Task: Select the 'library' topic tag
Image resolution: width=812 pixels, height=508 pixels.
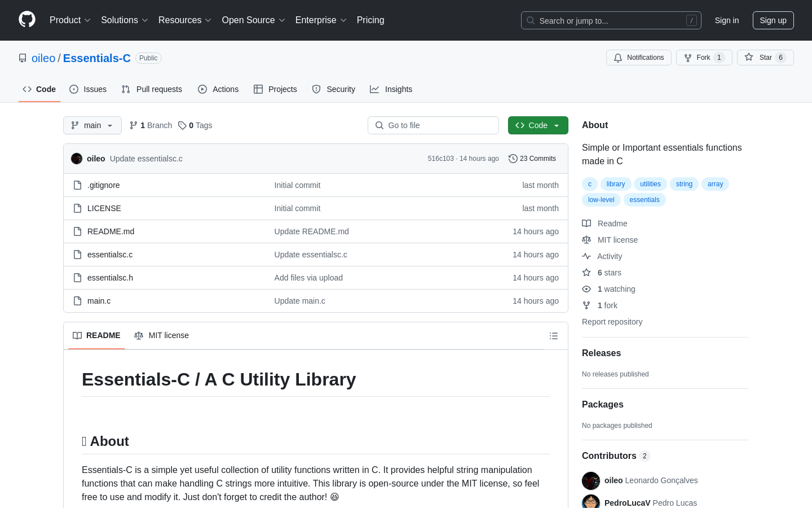Action: coord(616,184)
